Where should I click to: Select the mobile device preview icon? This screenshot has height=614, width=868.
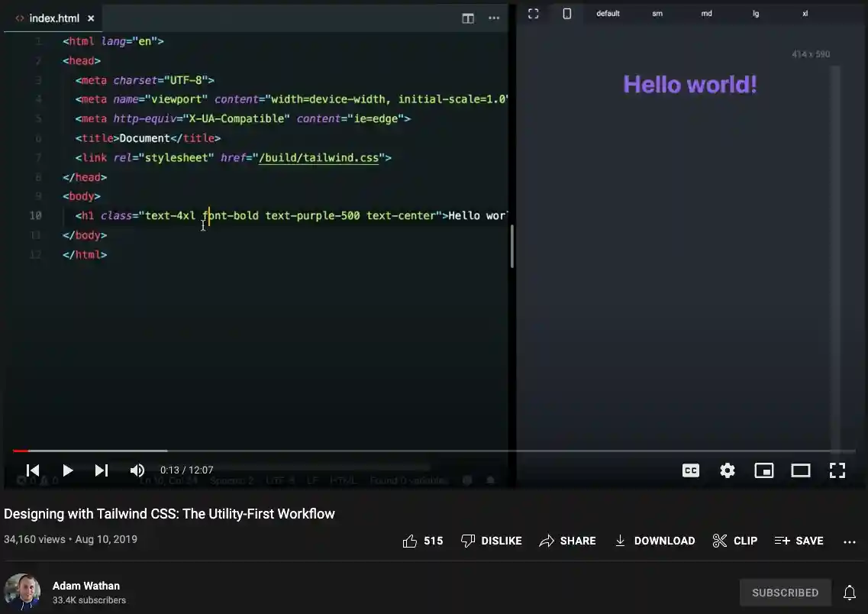pos(566,13)
